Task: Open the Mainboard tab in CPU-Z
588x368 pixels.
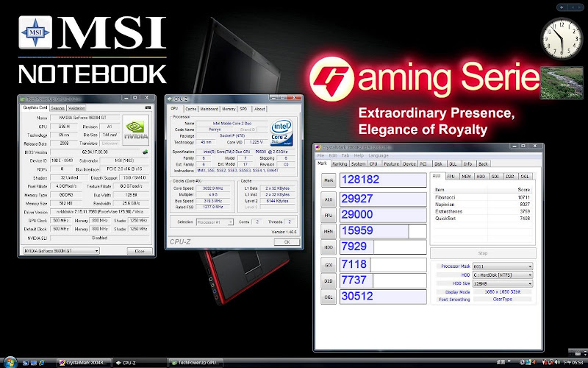Action: [x=209, y=109]
